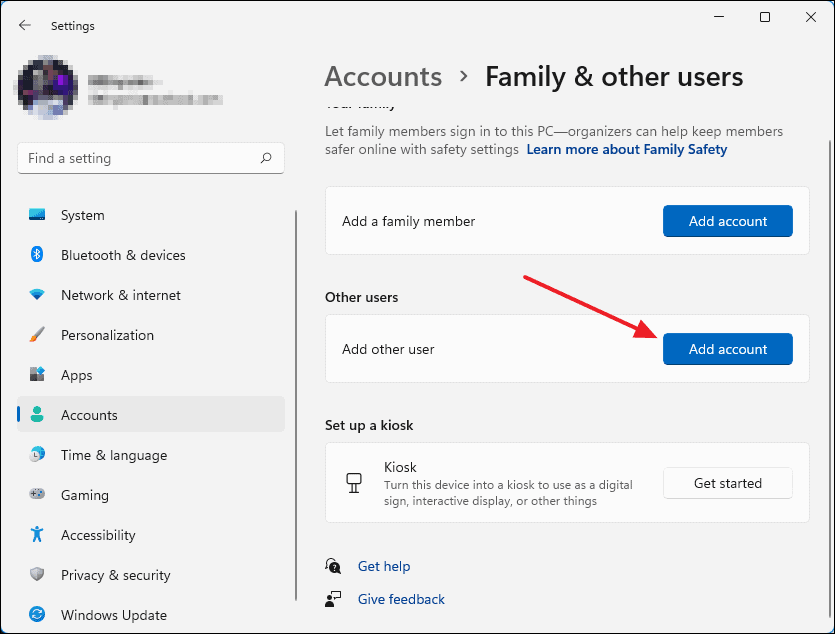The height and width of the screenshot is (634, 835).
Task: Open the Apps icon in sidebar
Action: pos(37,374)
